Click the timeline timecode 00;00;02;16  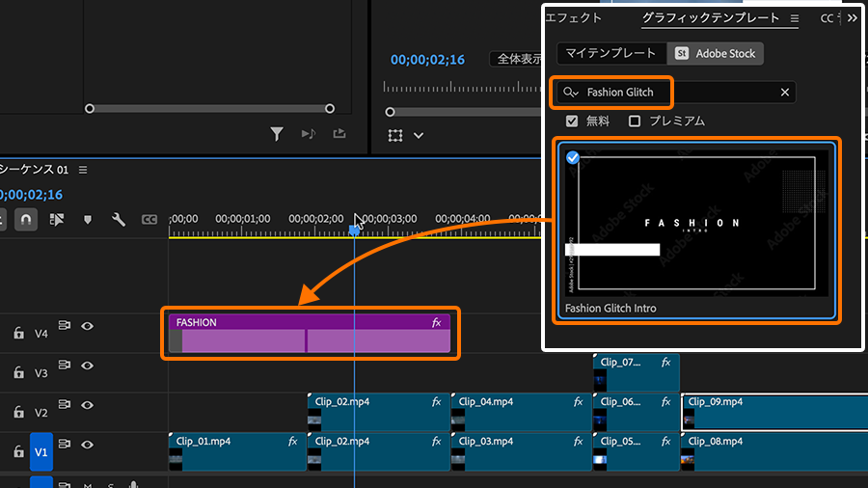coord(31,195)
